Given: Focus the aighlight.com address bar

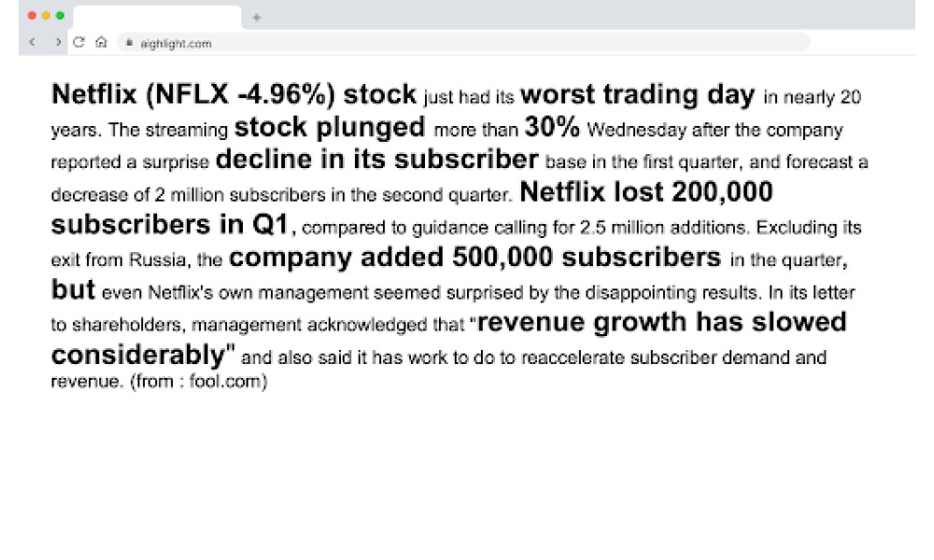Looking at the screenshot, I should click(x=463, y=43).
